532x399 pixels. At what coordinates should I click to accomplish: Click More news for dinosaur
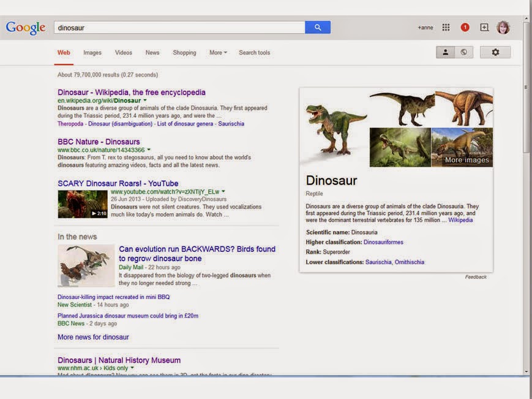point(93,337)
